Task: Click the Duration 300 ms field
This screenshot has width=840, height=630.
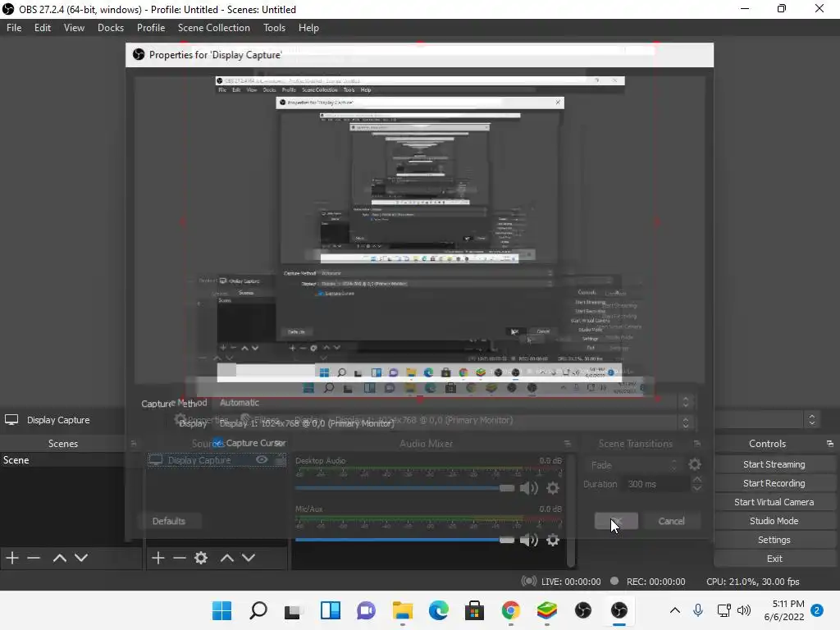Action: [657, 484]
